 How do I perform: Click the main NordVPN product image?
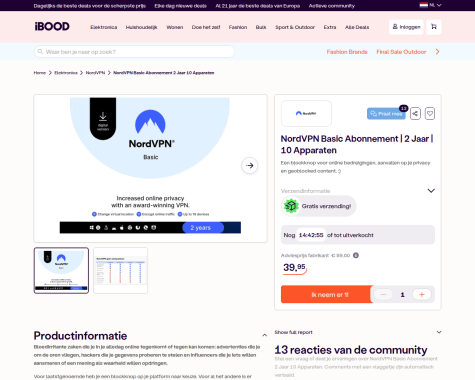click(x=150, y=168)
